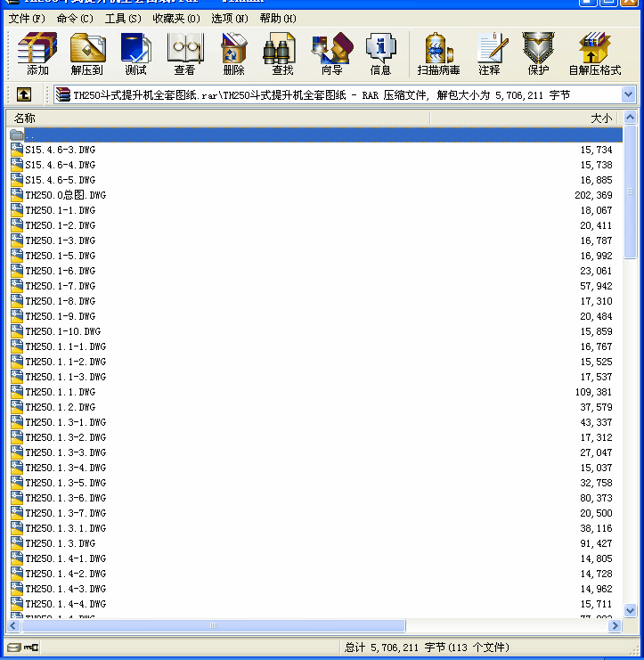Select file TH250.1-1.DWG

click(61, 210)
